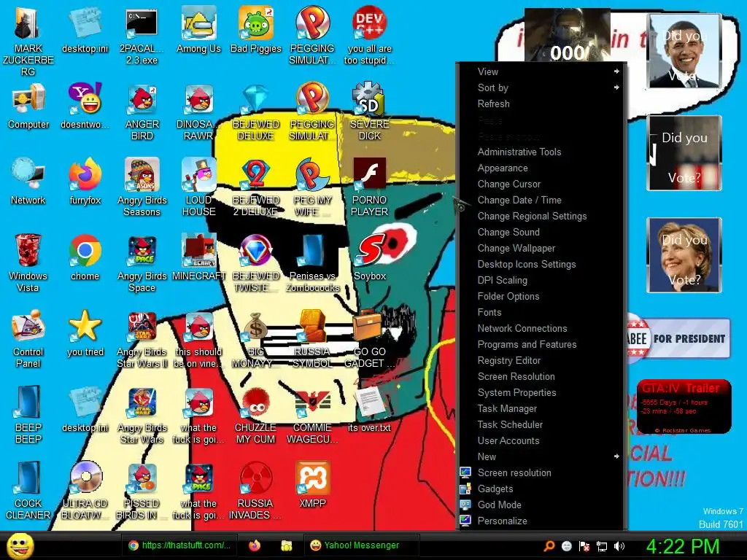Select the Angry Birds Space icon
747x560 pixels.
click(x=142, y=262)
